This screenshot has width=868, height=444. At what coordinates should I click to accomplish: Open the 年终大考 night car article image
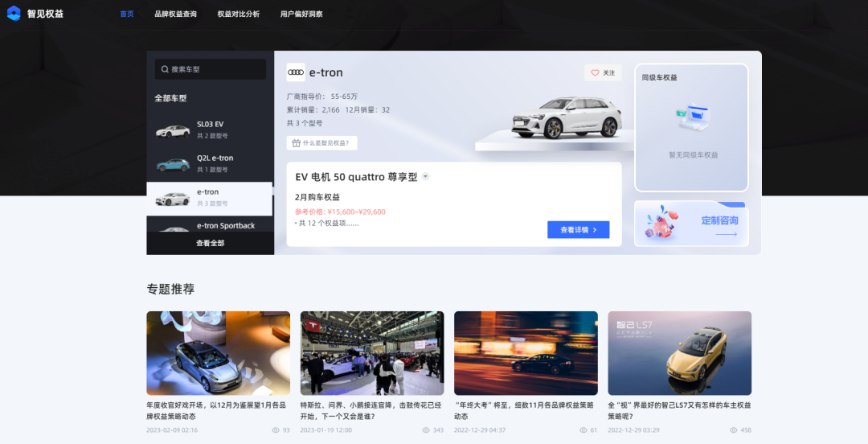[x=526, y=353]
